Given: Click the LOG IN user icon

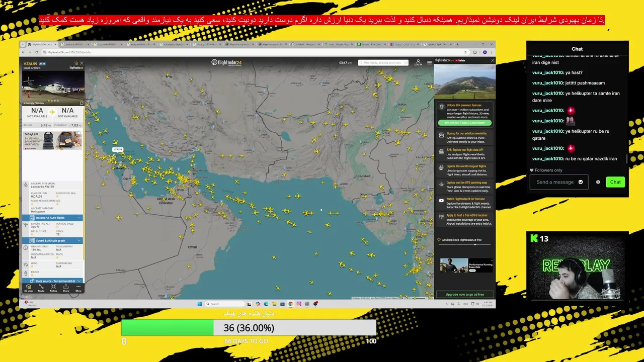Looking at the screenshot, I should (x=418, y=63).
